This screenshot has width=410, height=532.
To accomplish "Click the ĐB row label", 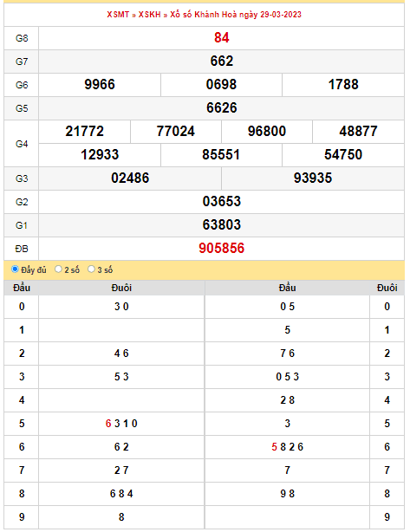I will point(22,249).
